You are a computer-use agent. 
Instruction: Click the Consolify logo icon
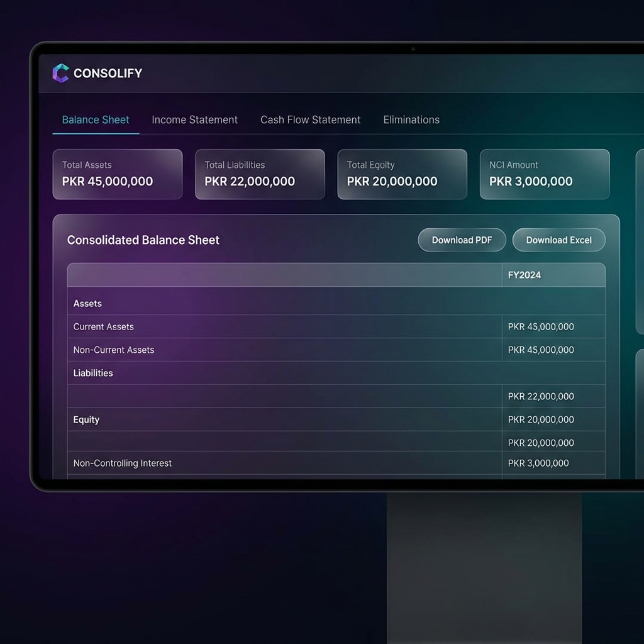(60, 72)
